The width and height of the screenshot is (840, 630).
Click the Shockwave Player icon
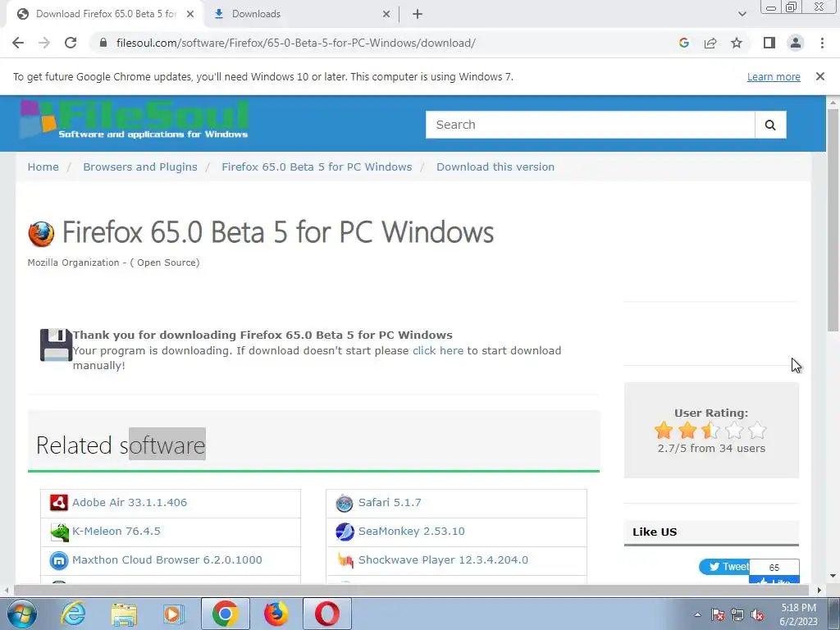pyautogui.click(x=345, y=560)
